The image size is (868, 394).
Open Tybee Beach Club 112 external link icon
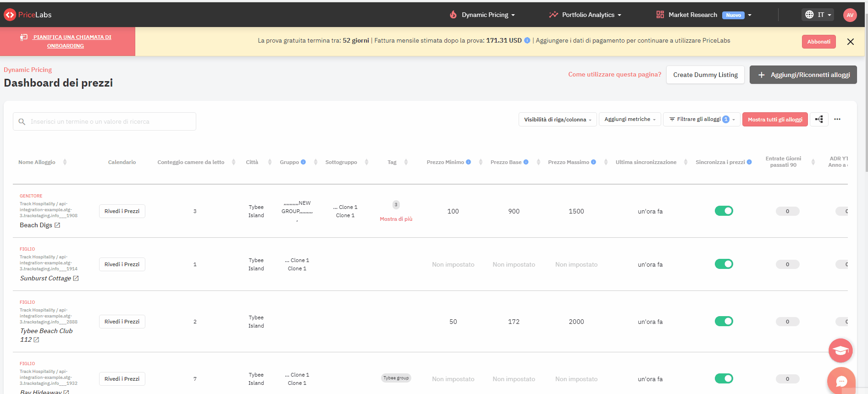tap(36, 340)
